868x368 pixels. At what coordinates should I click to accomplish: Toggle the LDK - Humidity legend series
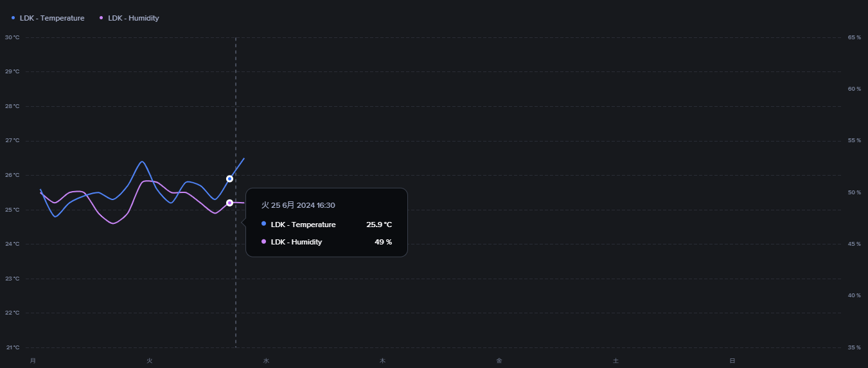coord(129,18)
